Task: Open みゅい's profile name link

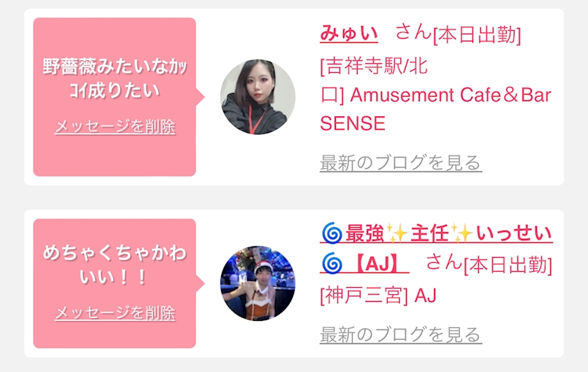Action: pos(349,33)
